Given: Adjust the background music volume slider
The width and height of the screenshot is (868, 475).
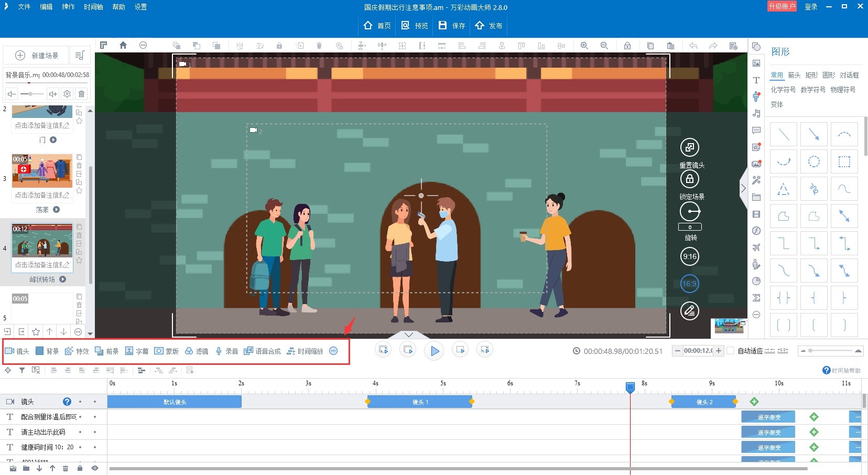Looking at the screenshot, I should pyautogui.click(x=31, y=94).
